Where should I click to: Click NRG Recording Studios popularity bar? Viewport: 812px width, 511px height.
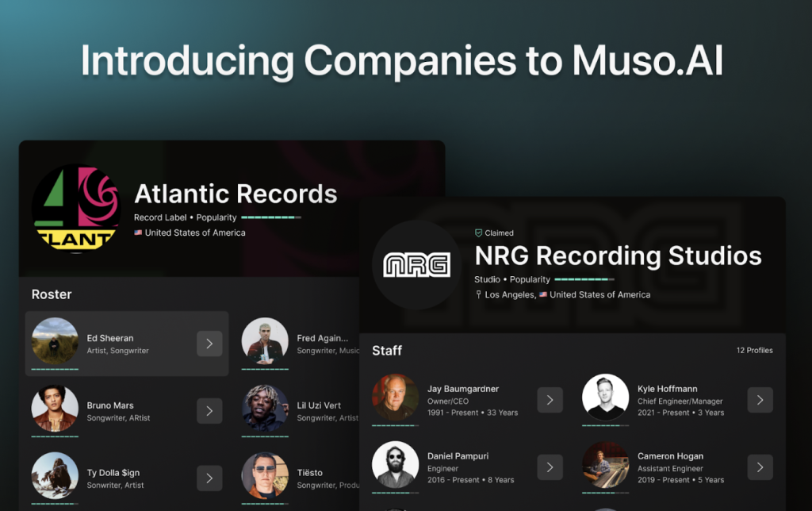point(584,279)
